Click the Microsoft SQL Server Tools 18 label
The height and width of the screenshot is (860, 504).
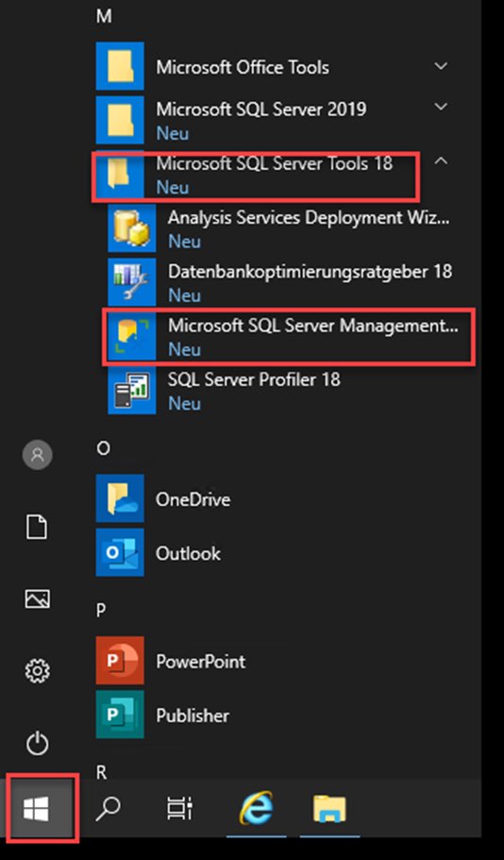point(275,163)
